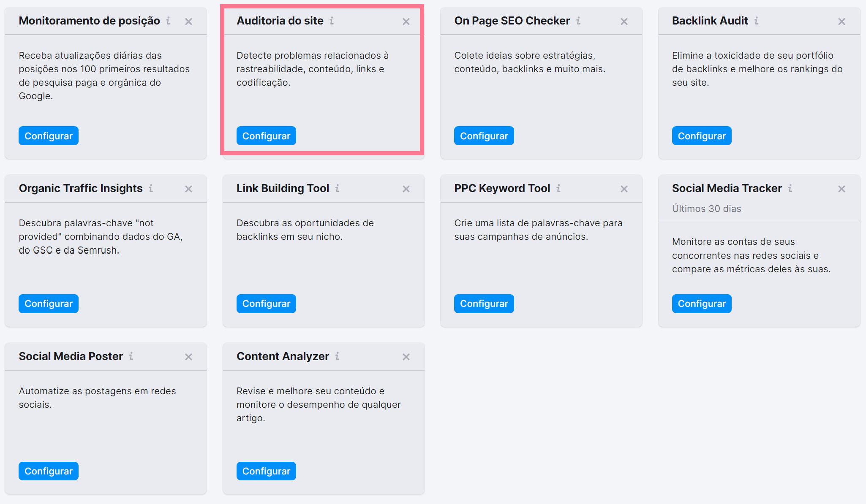Configure the Content Analyzer tool

pos(266,471)
